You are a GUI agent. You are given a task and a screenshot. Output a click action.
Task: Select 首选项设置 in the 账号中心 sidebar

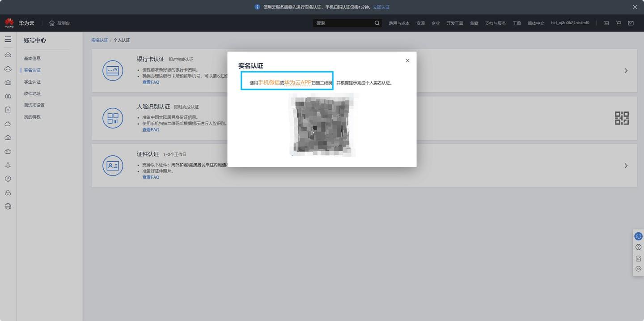point(34,105)
